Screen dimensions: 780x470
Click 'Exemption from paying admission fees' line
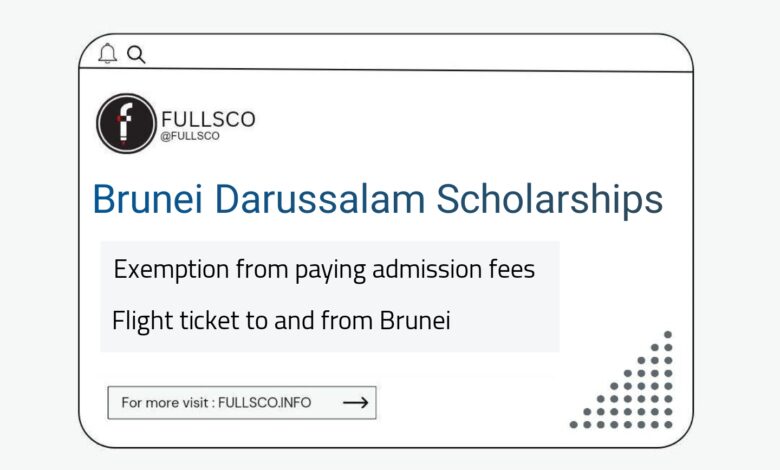[324, 270]
